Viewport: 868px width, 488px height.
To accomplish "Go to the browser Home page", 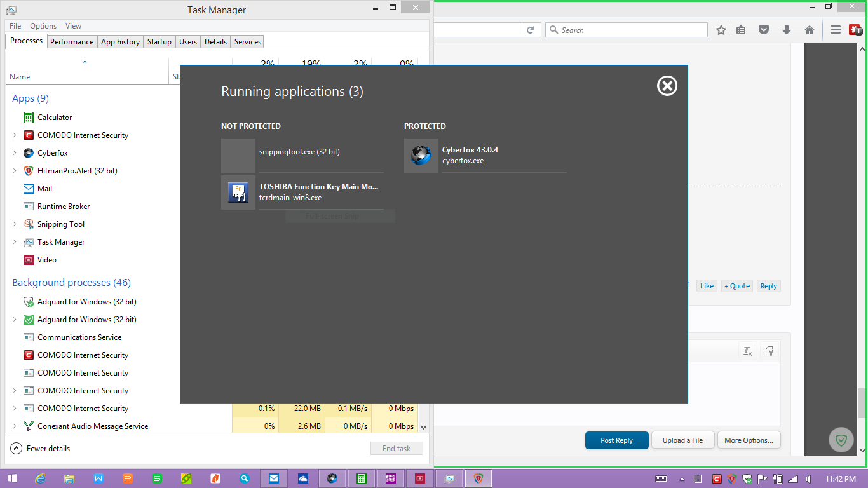I will 810,30.
